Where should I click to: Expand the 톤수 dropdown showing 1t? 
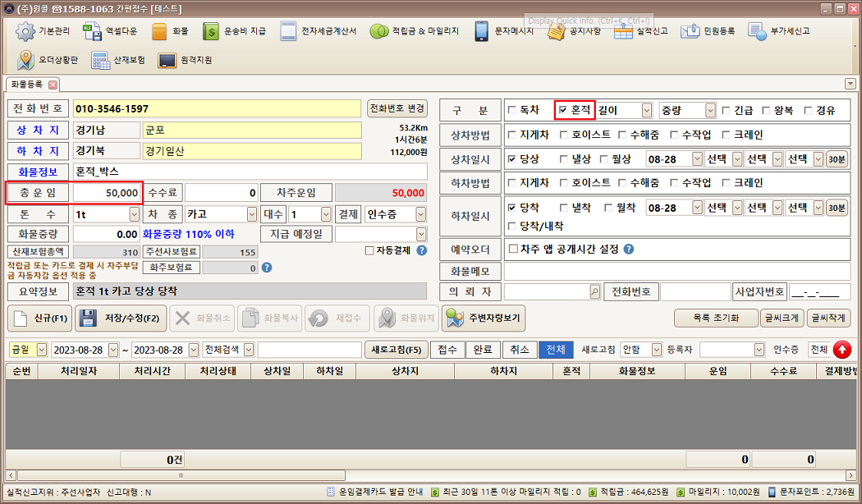pos(134,214)
